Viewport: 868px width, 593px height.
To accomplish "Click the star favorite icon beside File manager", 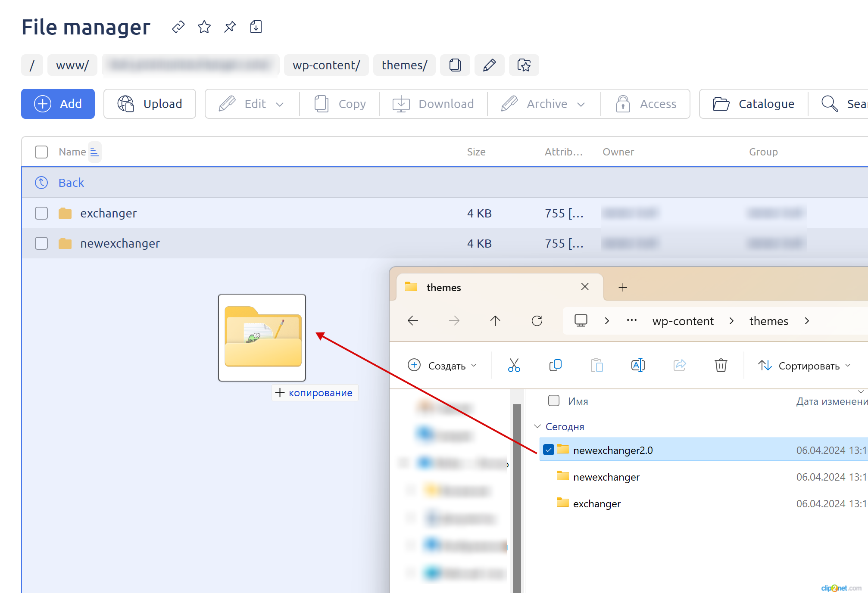I will [204, 27].
